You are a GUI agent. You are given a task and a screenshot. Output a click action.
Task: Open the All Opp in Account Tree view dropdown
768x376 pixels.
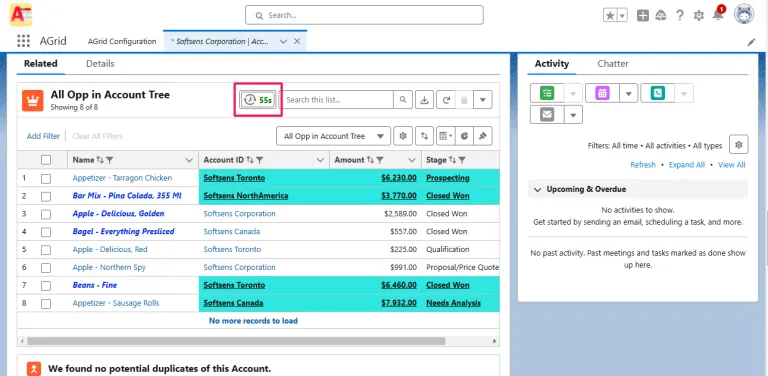tap(334, 136)
